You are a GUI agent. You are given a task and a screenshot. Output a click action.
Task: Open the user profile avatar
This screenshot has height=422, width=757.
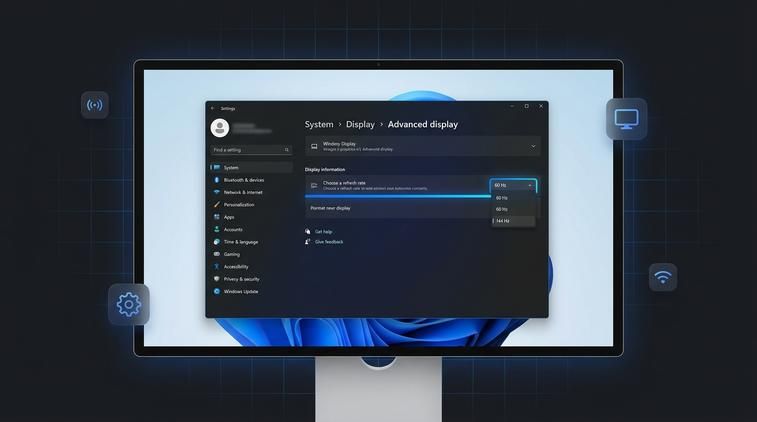point(220,128)
